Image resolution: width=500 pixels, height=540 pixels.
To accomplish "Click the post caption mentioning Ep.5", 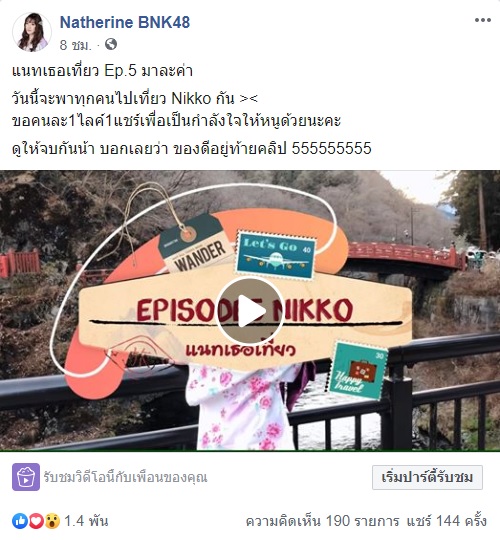I will pos(102,71).
